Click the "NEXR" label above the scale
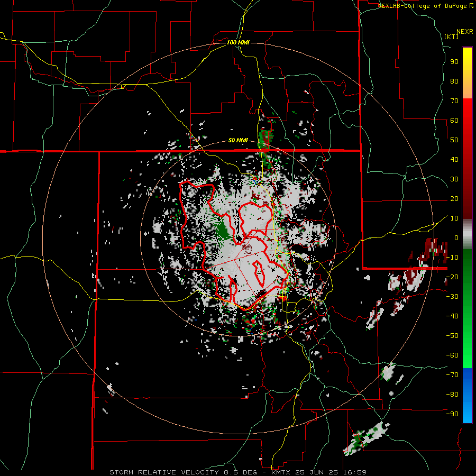The height and width of the screenshot is (476, 476). pos(465,32)
